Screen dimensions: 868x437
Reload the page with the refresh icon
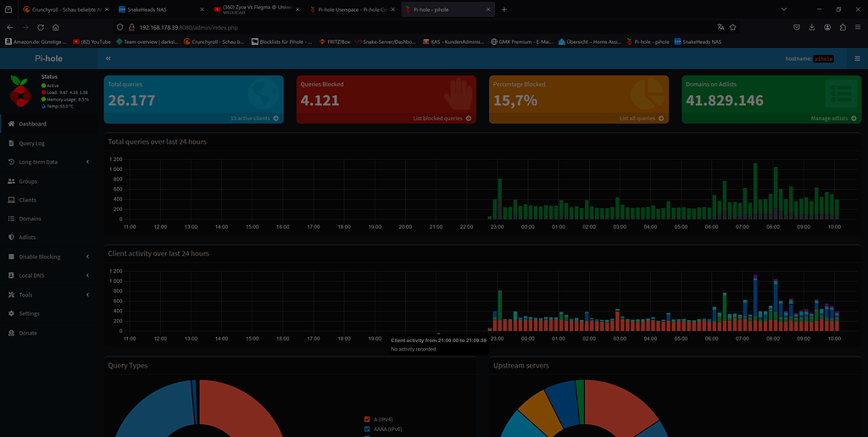click(41, 27)
